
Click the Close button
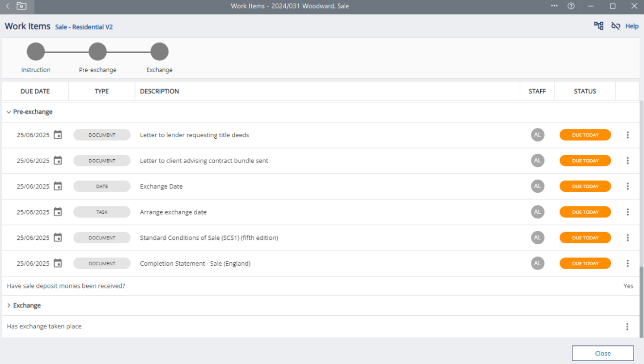[x=602, y=353]
